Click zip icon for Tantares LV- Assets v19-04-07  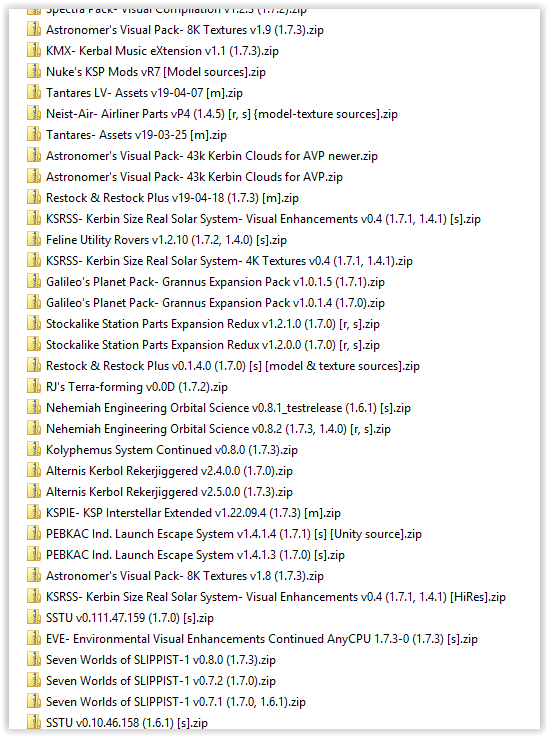point(34,93)
